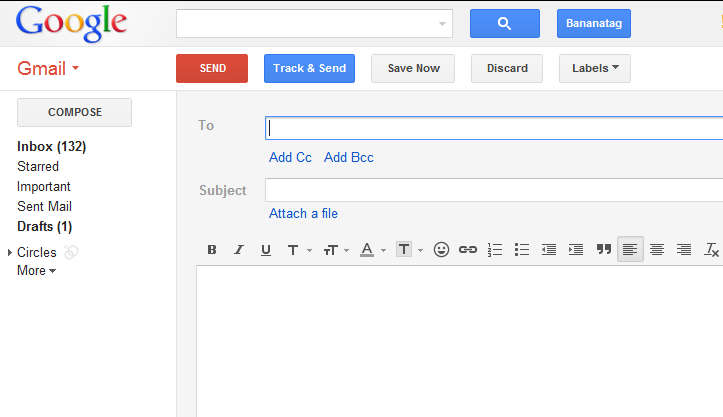The height and width of the screenshot is (417, 723).
Task: Click the Attach a file link
Action: (x=303, y=213)
